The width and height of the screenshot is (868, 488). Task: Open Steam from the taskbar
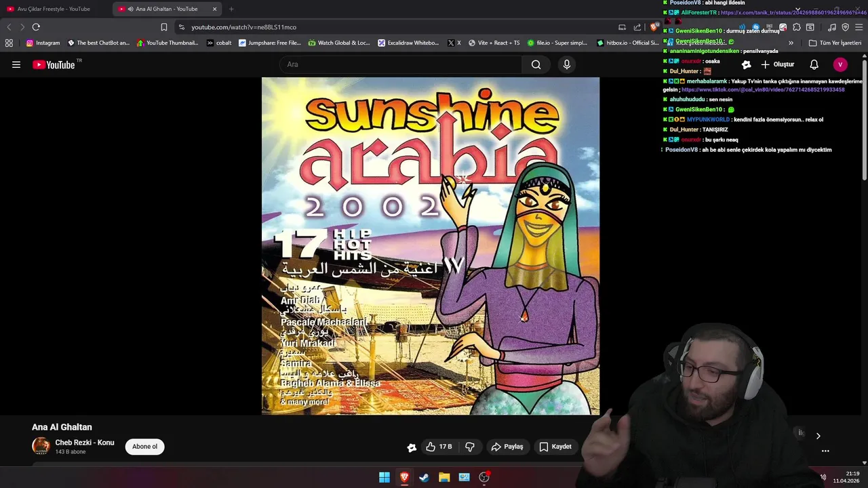point(424,477)
